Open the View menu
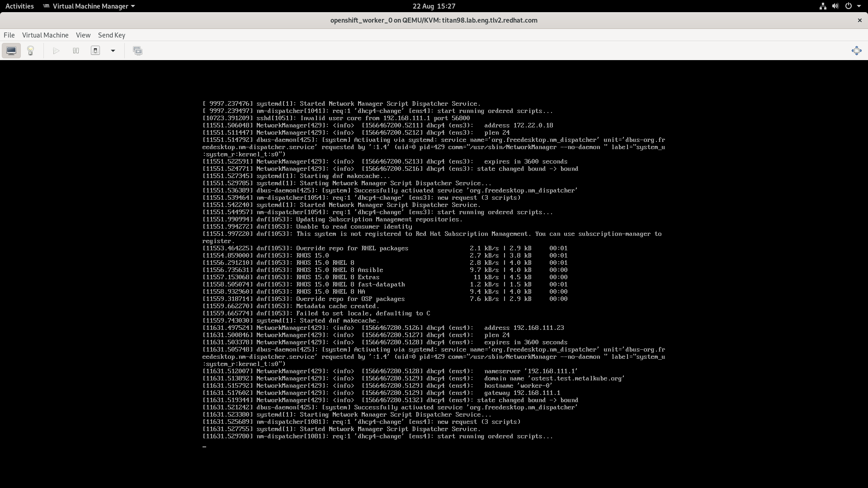 [x=83, y=35]
